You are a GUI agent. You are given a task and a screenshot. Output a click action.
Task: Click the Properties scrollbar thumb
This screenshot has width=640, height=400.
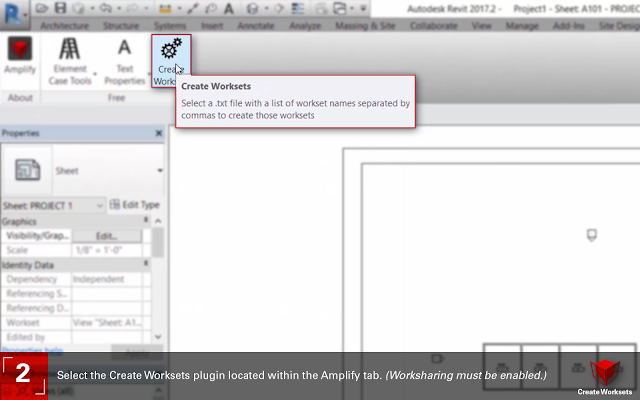coord(158,242)
